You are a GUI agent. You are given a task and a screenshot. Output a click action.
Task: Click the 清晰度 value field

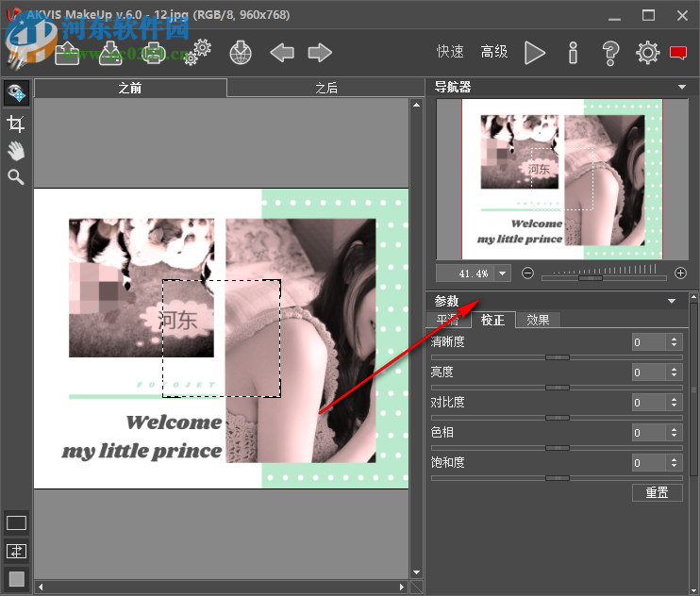point(649,342)
